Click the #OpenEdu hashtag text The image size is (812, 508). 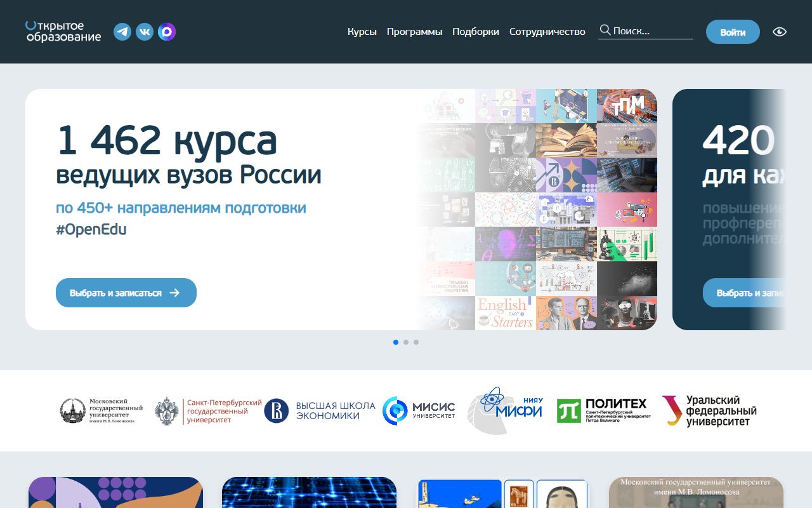[x=91, y=230]
